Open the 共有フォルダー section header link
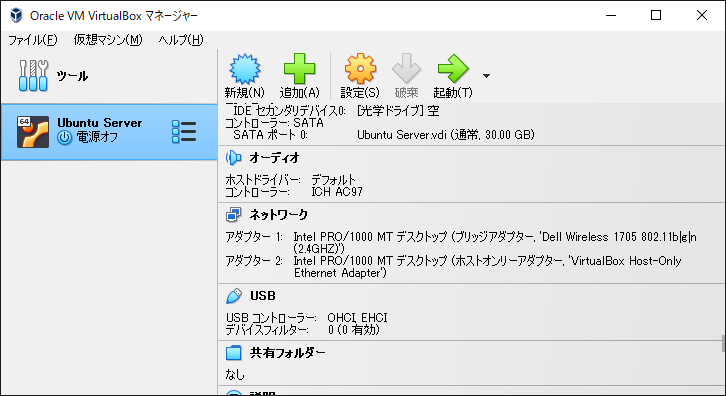Image resolution: width=726 pixels, height=396 pixels. 288,353
